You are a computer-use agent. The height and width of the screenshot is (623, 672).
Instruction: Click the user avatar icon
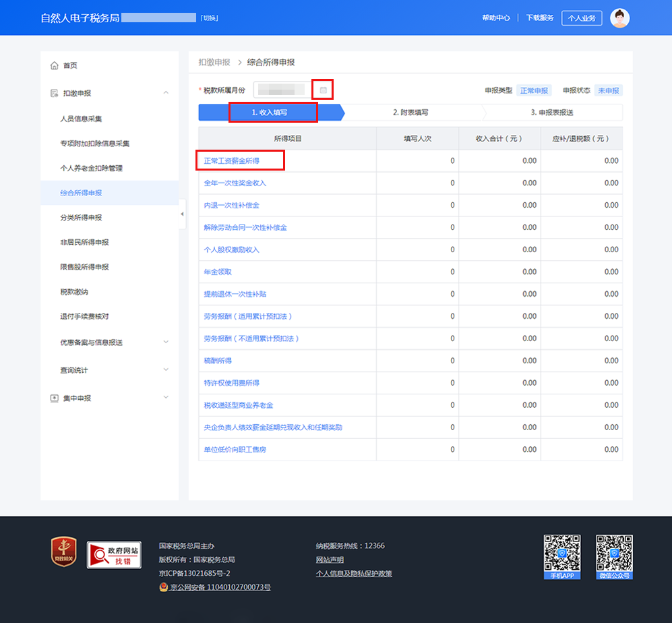tap(619, 18)
